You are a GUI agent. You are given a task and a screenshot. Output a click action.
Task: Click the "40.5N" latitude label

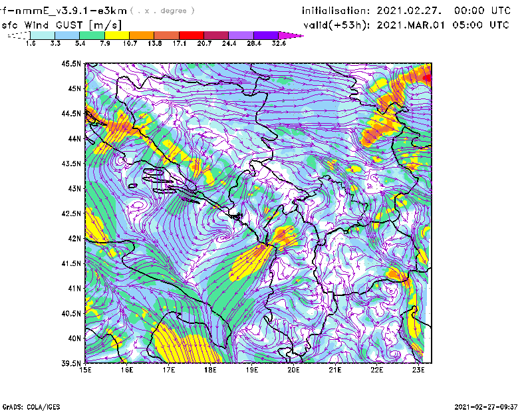pos(71,314)
